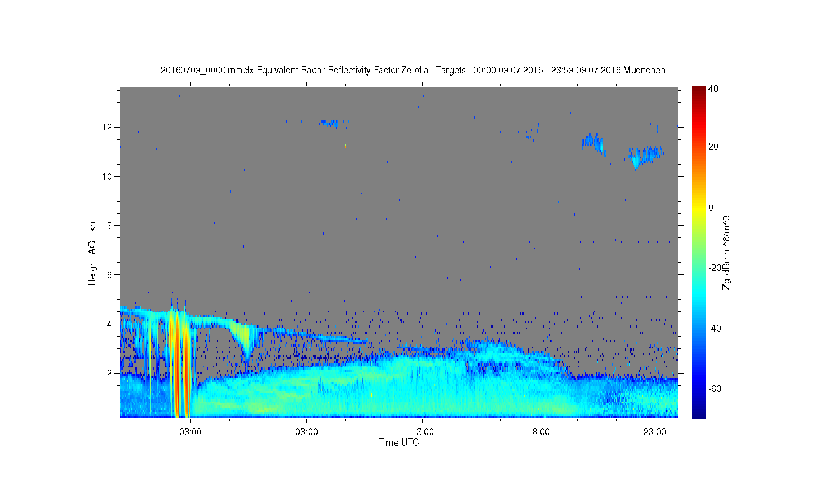Click the dark blue bottom of the colorbar
The height and width of the screenshot is (504, 840).
[698, 413]
